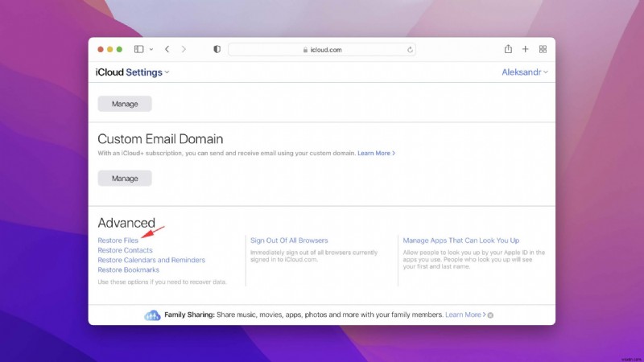Open the privacy report shield icon
Viewport: 644px width, 362px height.
click(x=217, y=49)
